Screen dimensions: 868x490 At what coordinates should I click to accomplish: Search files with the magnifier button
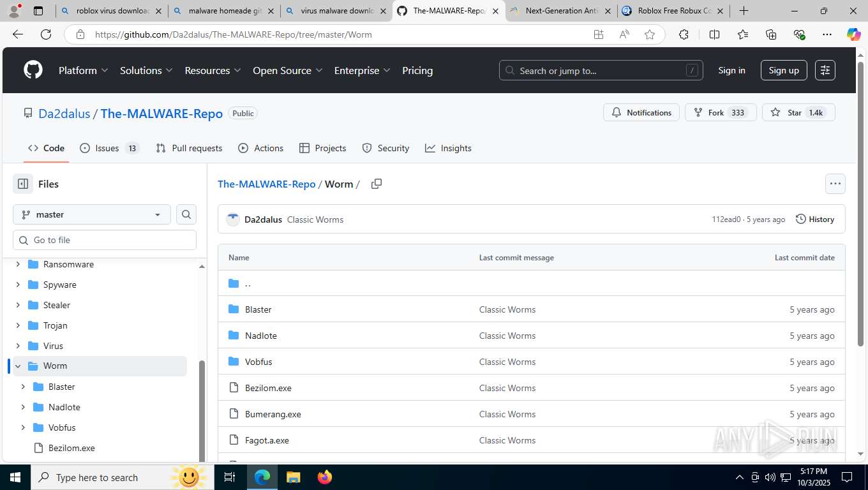pyautogui.click(x=186, y=214)
